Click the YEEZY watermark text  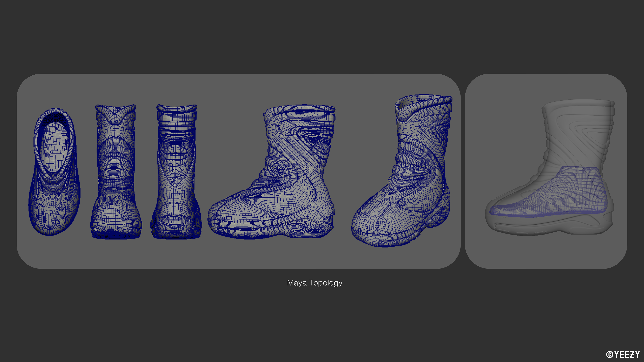pyautogui.click(x=627, y=354)
